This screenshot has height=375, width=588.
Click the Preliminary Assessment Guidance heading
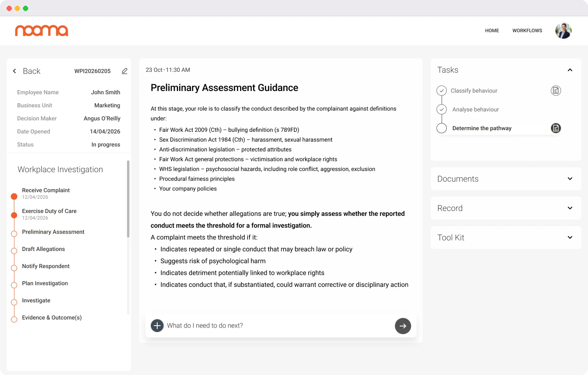click(225, 88)
